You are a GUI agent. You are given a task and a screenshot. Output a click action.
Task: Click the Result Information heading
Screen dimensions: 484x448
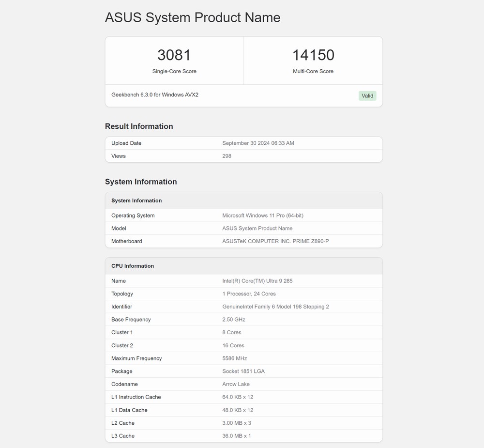coord(139,126)
